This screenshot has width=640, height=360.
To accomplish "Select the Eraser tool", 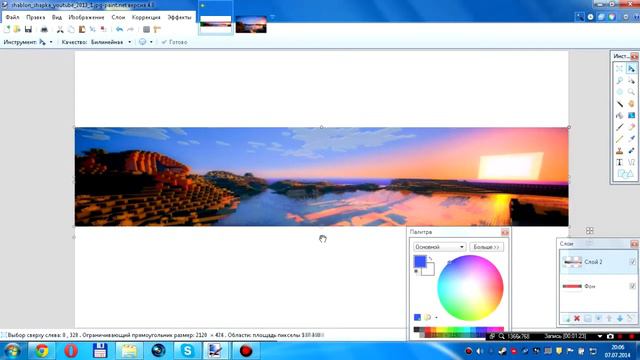I will click(631, 128).
